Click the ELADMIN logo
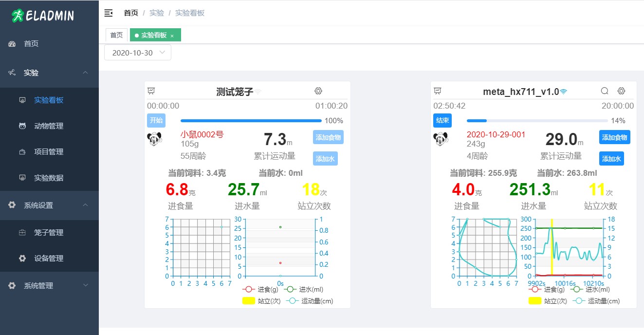 click(x=43, y=16)
